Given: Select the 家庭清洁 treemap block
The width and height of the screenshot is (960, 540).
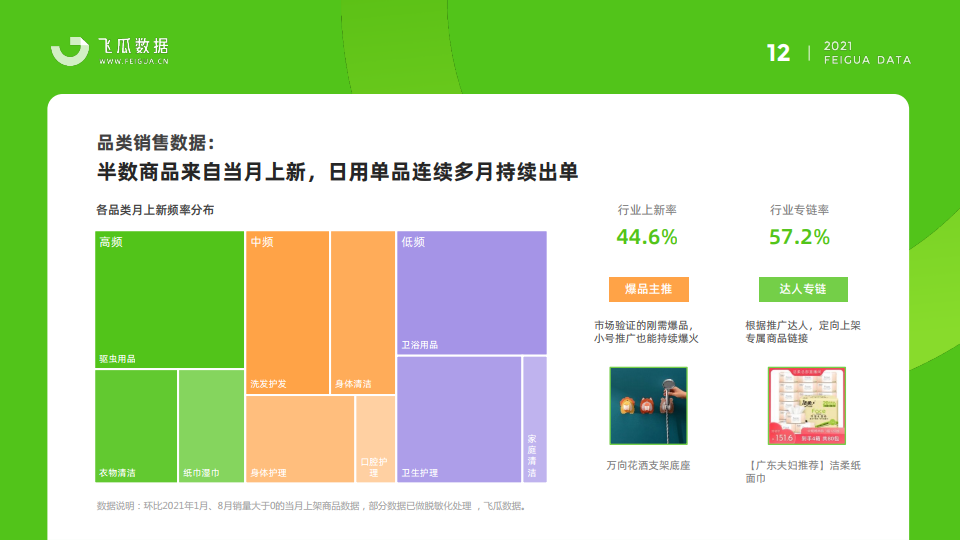Looking at the screenshot, I should (x=535, y=419).
